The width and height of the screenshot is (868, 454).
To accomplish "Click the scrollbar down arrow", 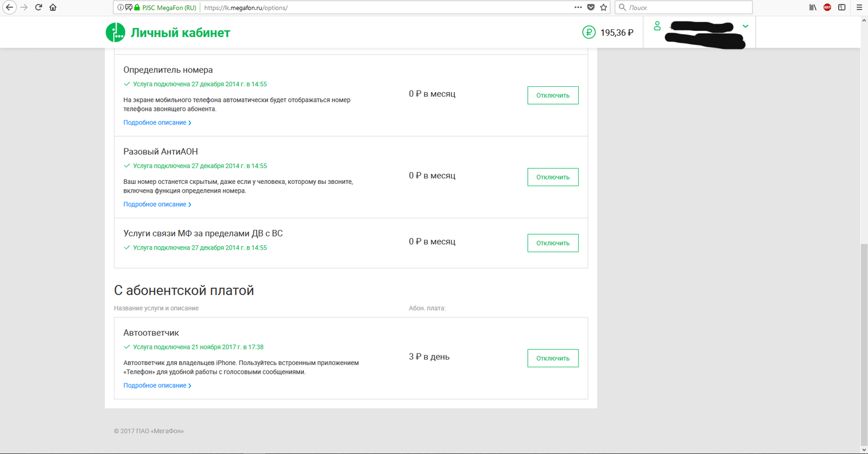I will pos(864,450).
